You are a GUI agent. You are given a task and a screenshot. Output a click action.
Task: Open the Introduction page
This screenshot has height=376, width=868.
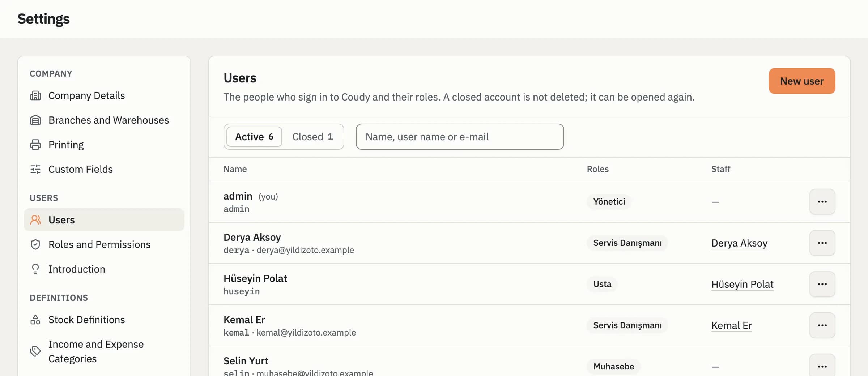click(x=104, y=269)
